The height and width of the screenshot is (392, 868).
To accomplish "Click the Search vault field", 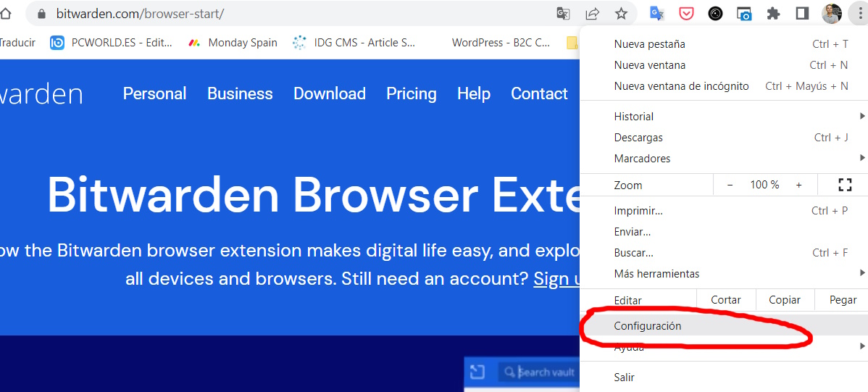I will (538, 372).
